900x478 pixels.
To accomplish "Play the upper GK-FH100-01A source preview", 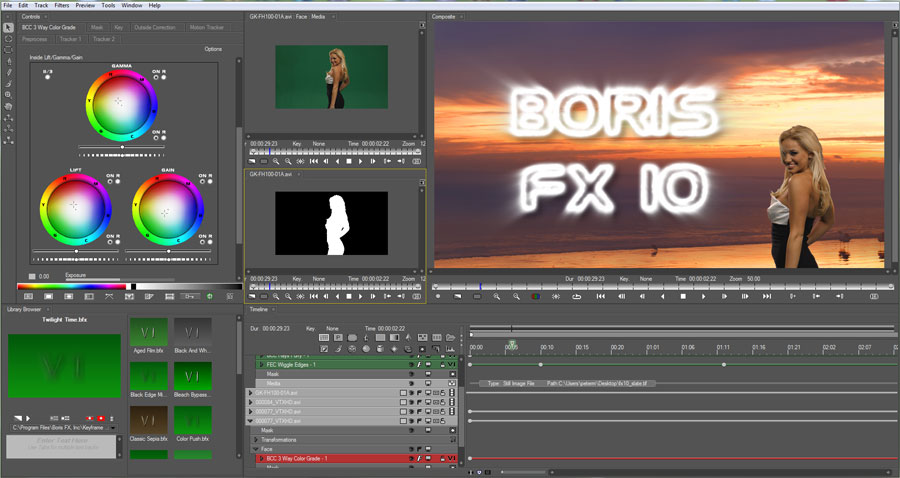I will pos(360,161).
